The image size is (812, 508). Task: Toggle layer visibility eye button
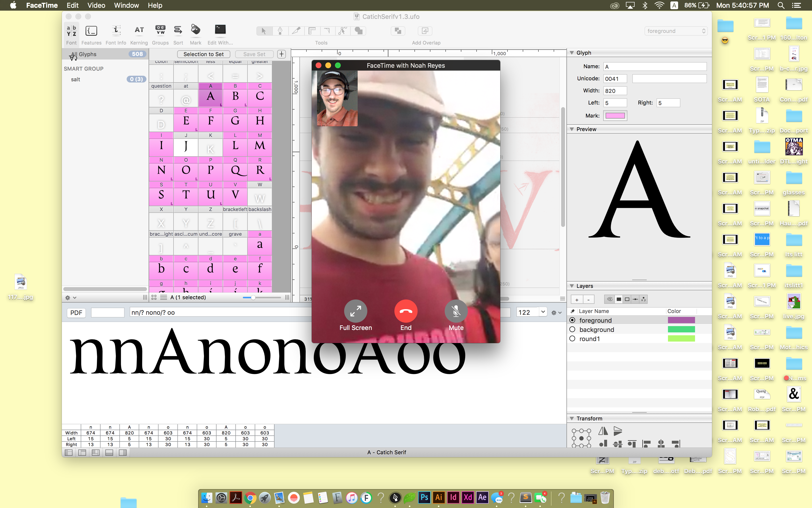pos(610,299)
